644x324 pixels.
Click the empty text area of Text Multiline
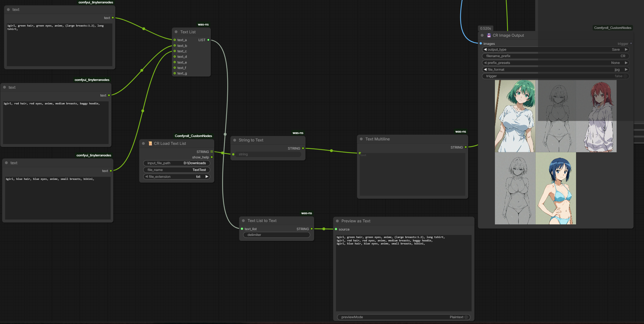(x=412, y=174)
